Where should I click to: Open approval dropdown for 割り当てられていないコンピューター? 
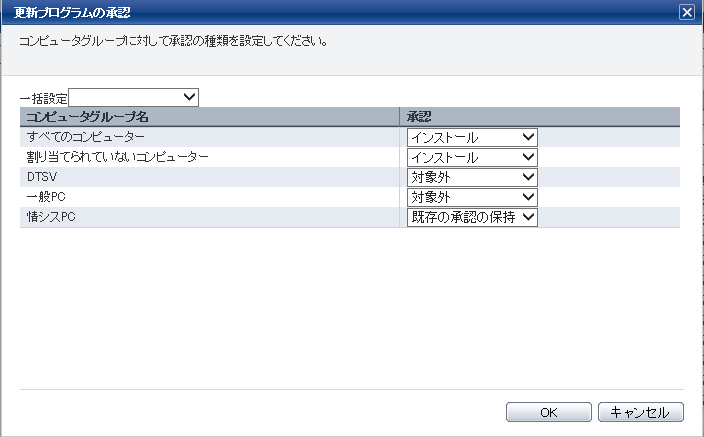pyautogui.click(x=472, y=157)
